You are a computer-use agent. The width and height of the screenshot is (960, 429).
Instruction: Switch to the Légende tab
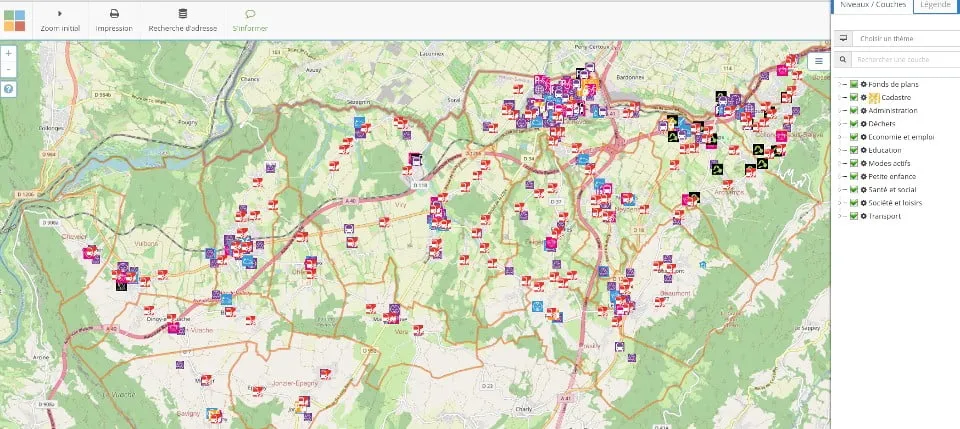[x=936, y=6]
